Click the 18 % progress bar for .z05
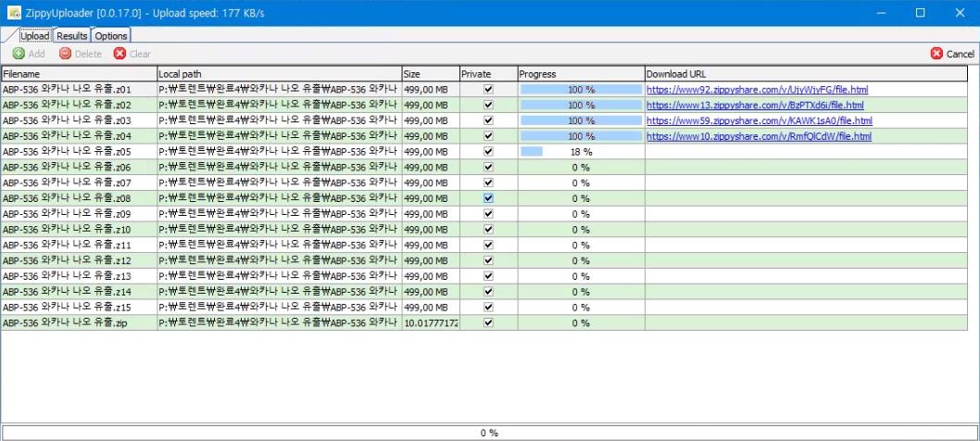The width and height of the screenshot is (980, 441). click(x=582, y=151)
